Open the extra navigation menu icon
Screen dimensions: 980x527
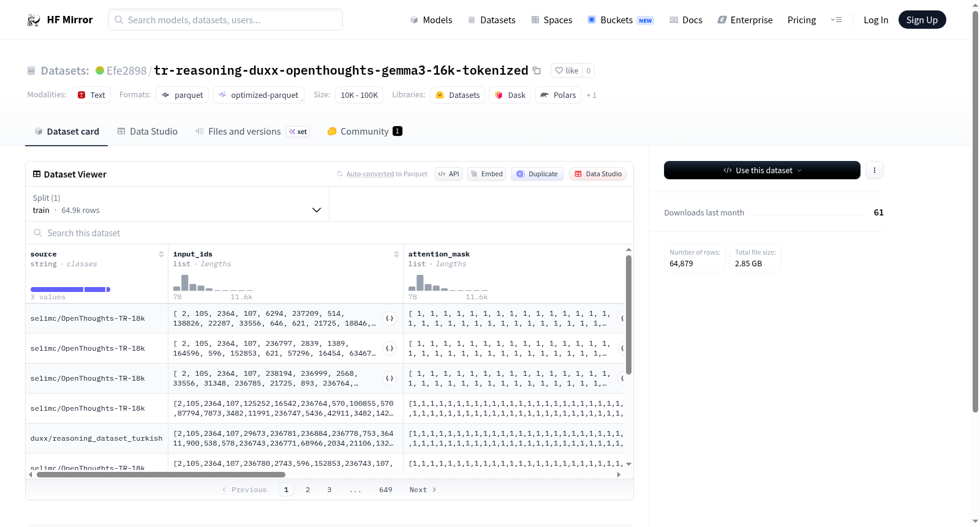pyautogui.click(x=836, y=20)
